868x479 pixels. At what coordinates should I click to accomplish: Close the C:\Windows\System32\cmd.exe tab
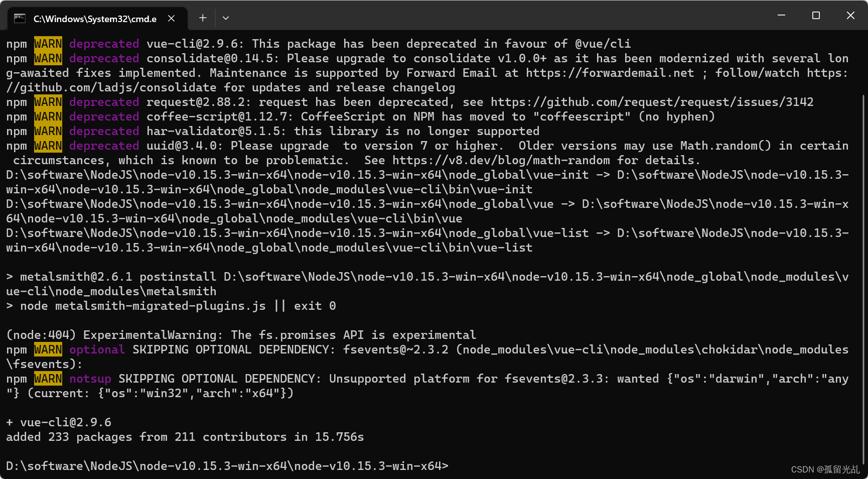pos(172,19)
